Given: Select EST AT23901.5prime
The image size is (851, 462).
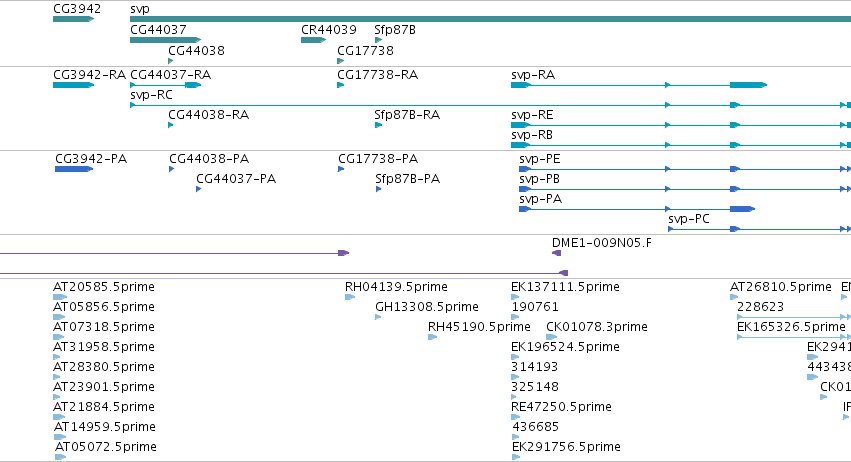Looking at the screenshot, I should coord(104,387).
